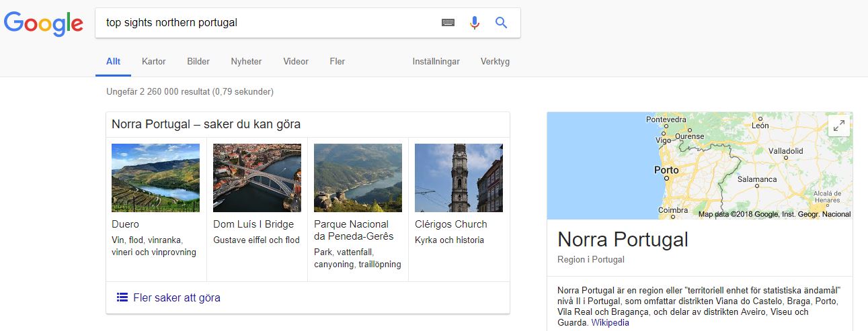Open the Nyheter tab
This screenshot has height=331, width=868.
point(246,61)
